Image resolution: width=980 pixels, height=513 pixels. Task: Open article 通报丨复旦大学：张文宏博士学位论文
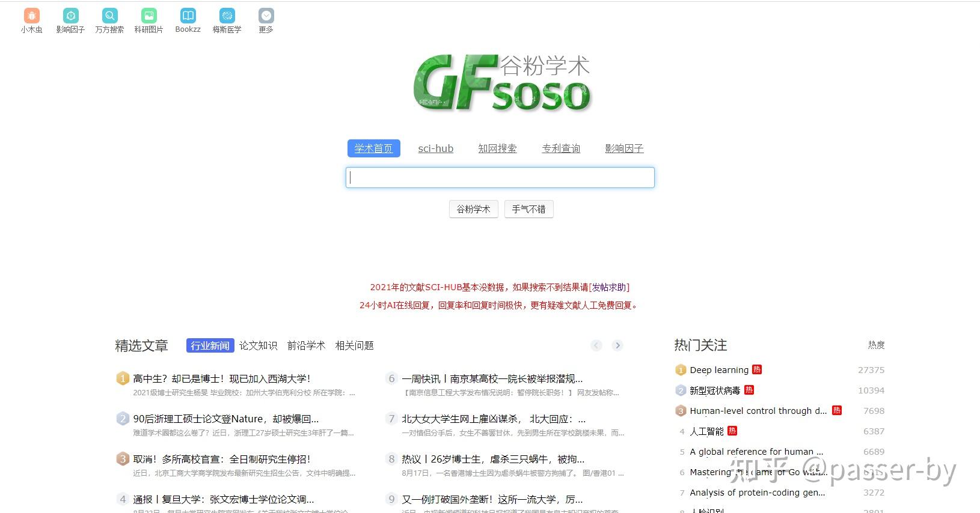tap(224, 499)
